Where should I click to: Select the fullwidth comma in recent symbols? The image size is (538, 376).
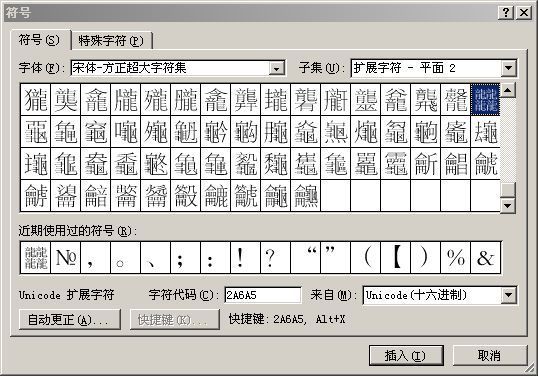coord(95,257)
